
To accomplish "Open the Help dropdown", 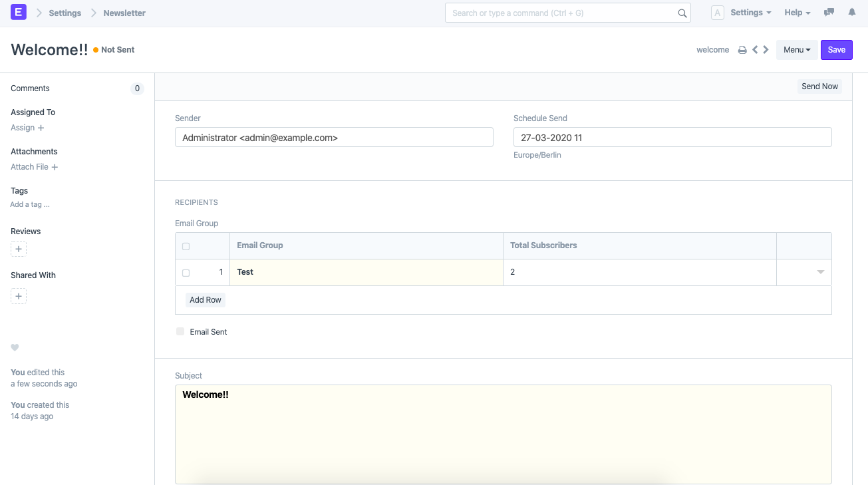I will point(797,13).
